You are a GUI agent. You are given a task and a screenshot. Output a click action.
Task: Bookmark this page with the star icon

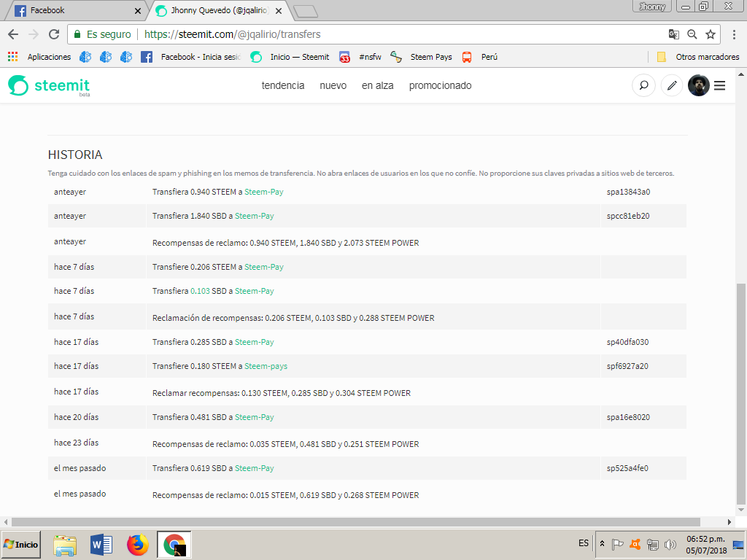pyautogui.click(x=711, y=34)
